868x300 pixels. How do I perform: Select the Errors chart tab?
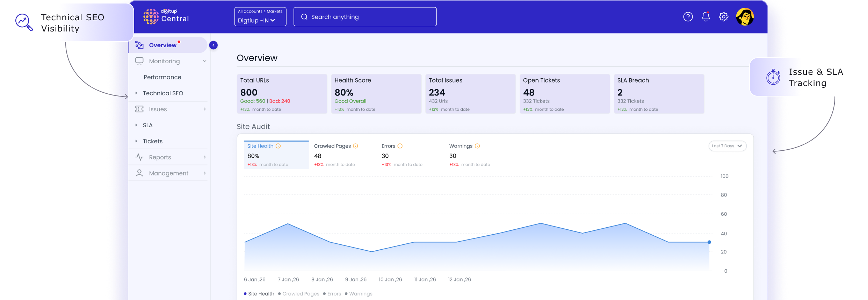[402, 155]
